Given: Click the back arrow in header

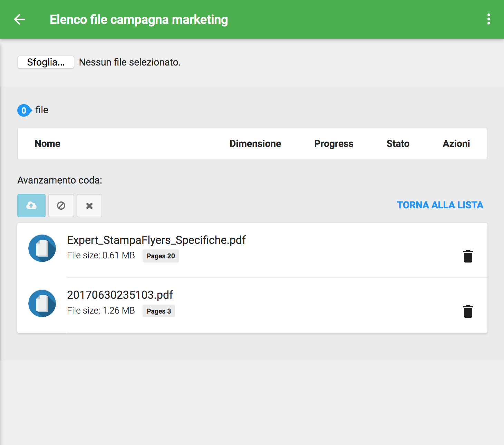Looking at the screenshot, I should click(x=20, y=19).
